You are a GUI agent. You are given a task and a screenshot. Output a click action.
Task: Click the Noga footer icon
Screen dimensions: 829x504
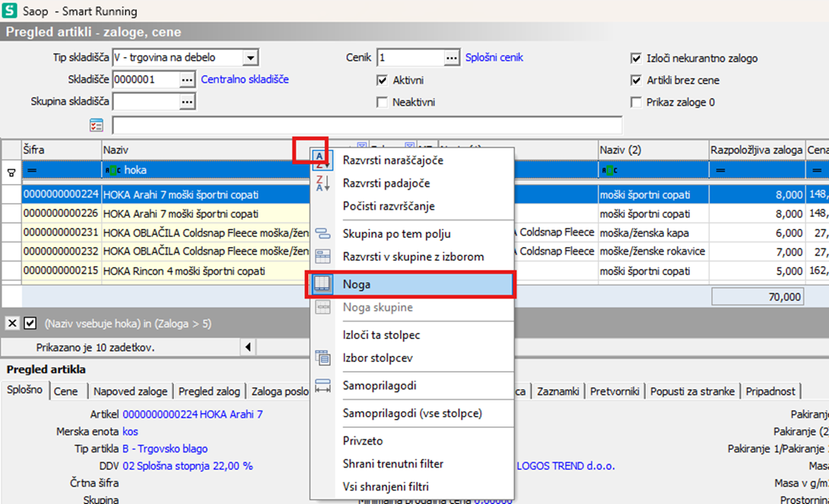click(x=322, y=284)
